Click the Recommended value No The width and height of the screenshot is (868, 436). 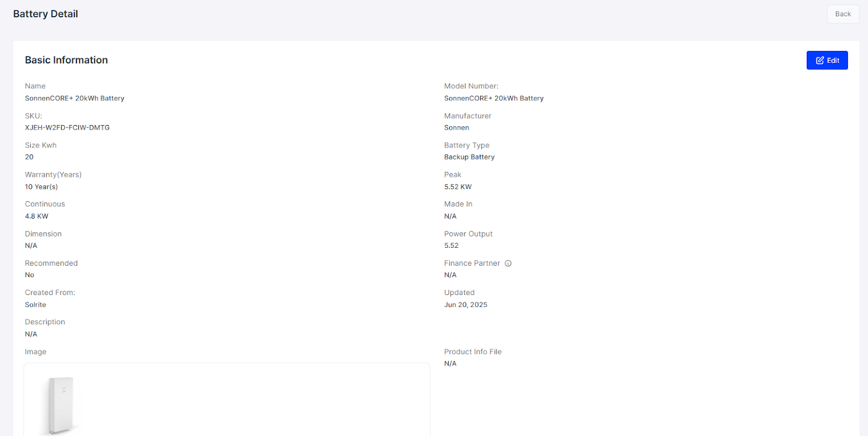[29, 275]
